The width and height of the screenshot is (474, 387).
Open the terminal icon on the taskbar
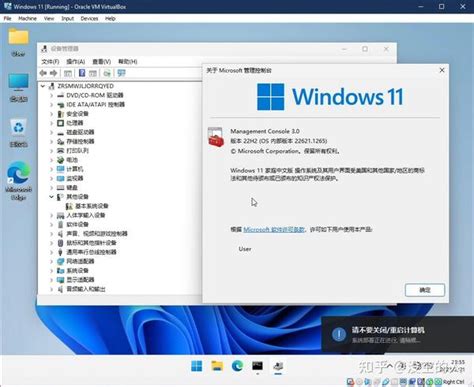(x=257, y=366)
